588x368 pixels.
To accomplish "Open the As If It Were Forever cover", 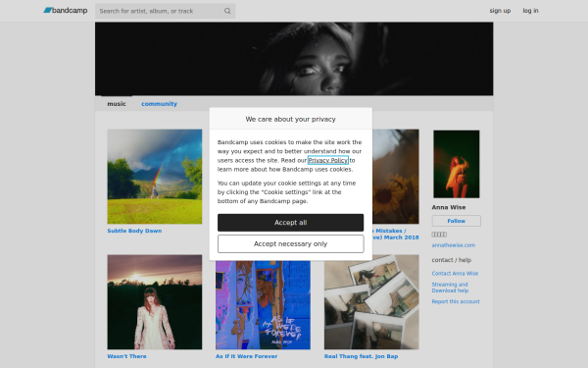I will click(263, 305).
